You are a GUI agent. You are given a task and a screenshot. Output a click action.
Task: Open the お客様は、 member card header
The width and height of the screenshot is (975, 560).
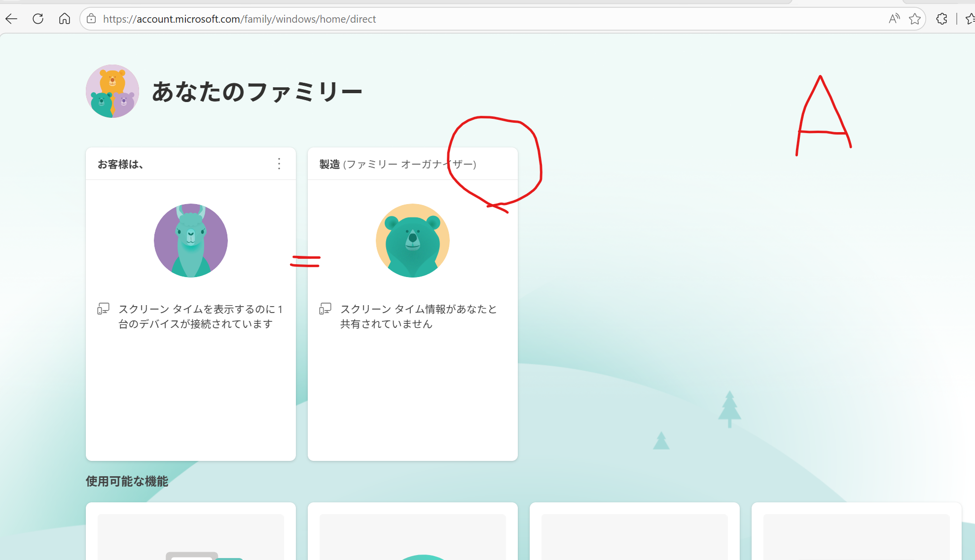click(191, 164)
